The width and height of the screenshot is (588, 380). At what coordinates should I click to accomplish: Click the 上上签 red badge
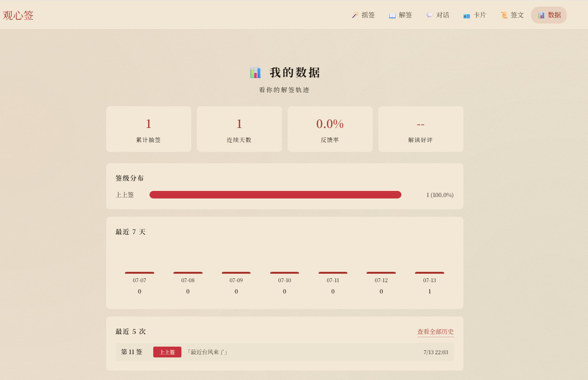point(167,352)
